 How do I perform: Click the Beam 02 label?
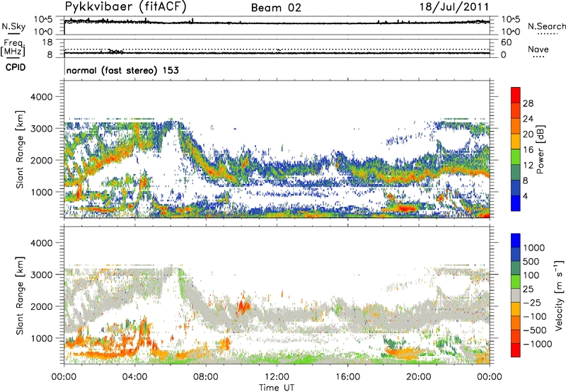tap(276, 8)
